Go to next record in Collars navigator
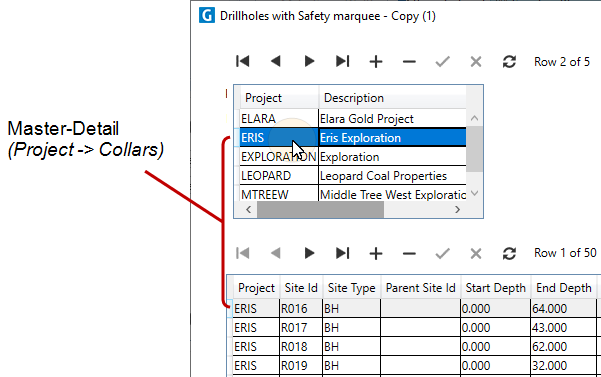The image size is (601, 377). pyautogui.click(x=309, y=253)
